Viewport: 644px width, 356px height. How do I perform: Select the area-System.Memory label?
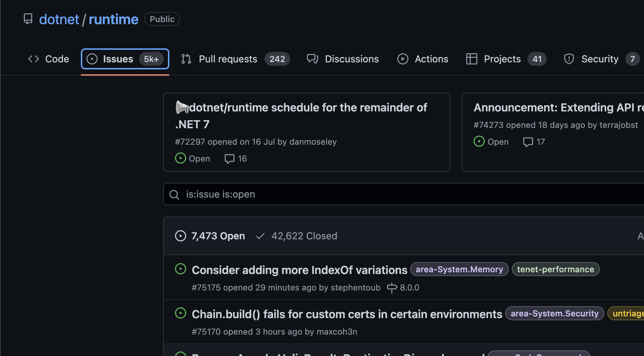459,269
